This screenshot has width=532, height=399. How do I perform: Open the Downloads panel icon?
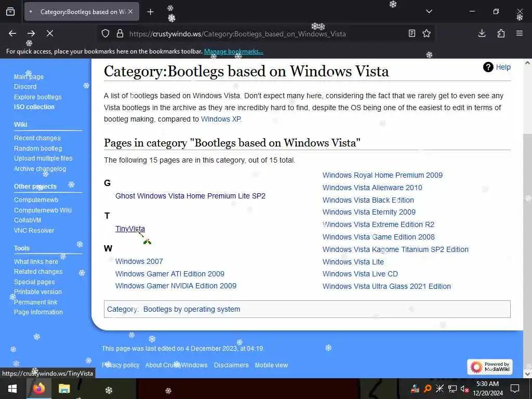482,33
